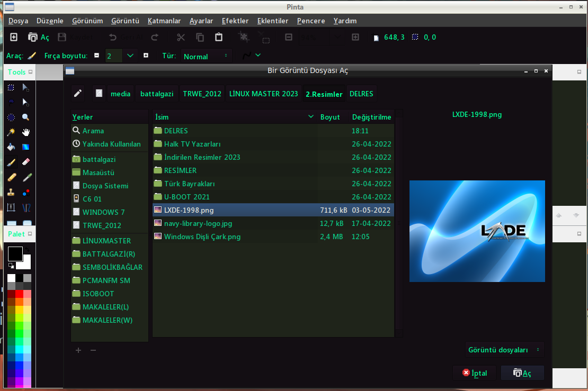
Task: Go to battalgazi path segment
Action: (x=157, y=94)
